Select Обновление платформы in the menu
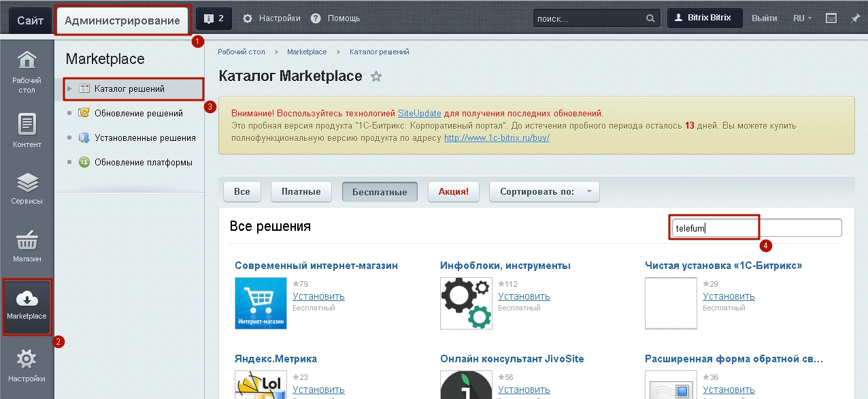This screenshot has height=399, width=868. click(x=144, y=162)
